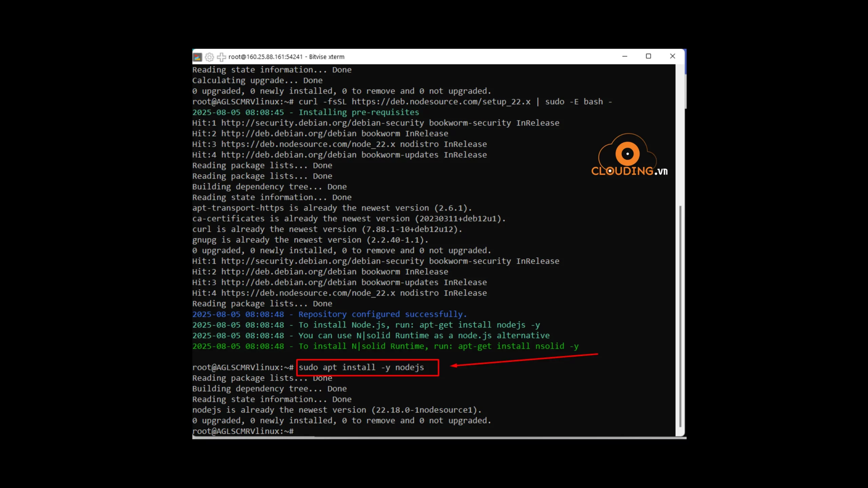Image resolution: width=868 pixels, height=488 pixels.
Task: Close the Bitvise xterm window
Action: click(x=673, y=56)
